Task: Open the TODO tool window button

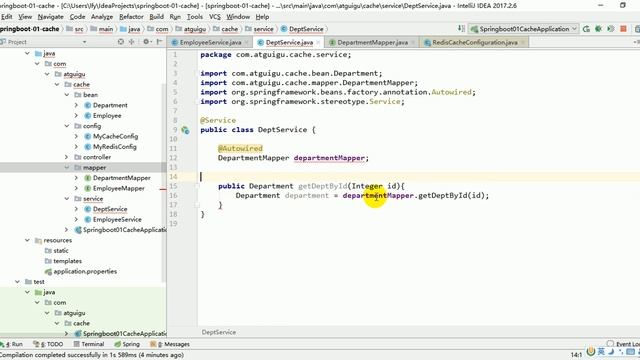Action: [x=49, y=344]
